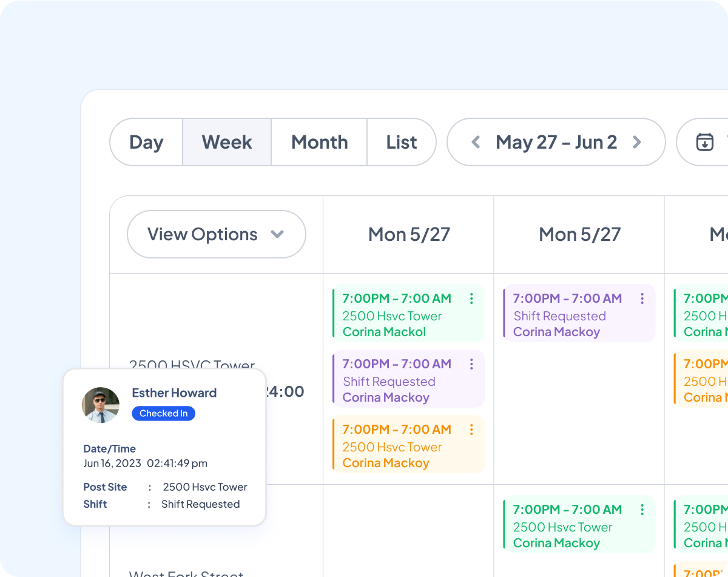This screenshot has height=577, width=728.
Task: Switch to the List view
Action: point(402,142)
